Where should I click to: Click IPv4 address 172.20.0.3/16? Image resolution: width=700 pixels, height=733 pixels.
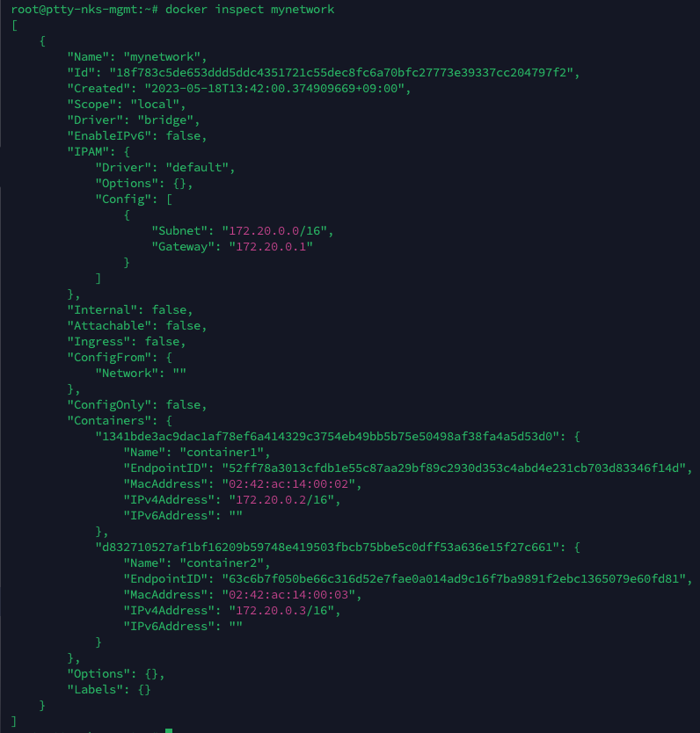click(281, 611)
